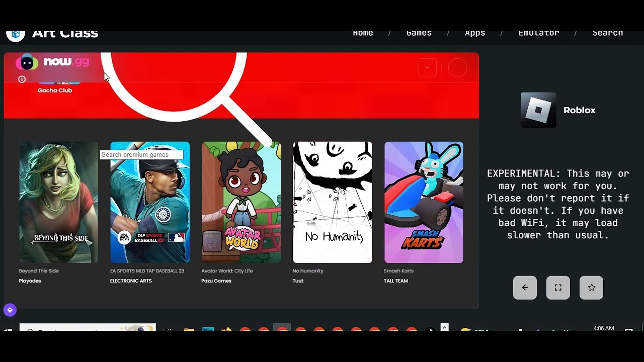The width and height of the screenshot is (644, 362).
Task: Click the Roblox app icon
Action: point(538,110)
